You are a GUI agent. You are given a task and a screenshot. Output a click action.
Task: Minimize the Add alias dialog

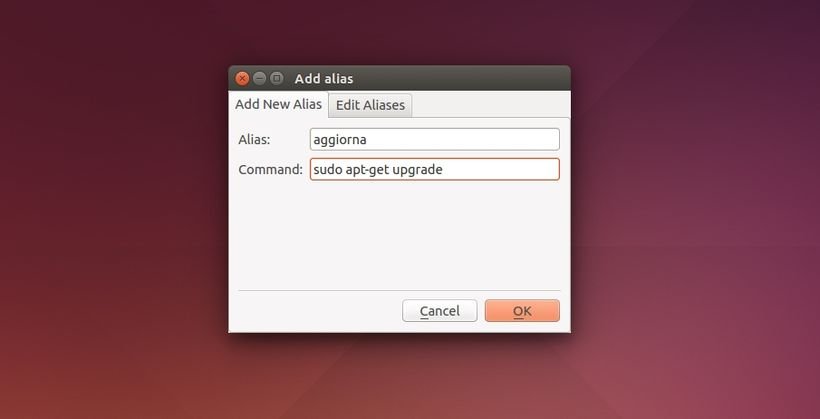[259, 78]
